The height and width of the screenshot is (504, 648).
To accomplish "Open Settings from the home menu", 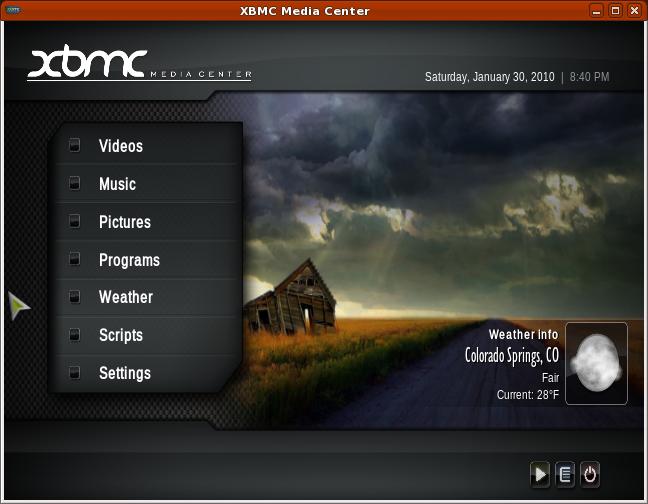I will 148,373.
